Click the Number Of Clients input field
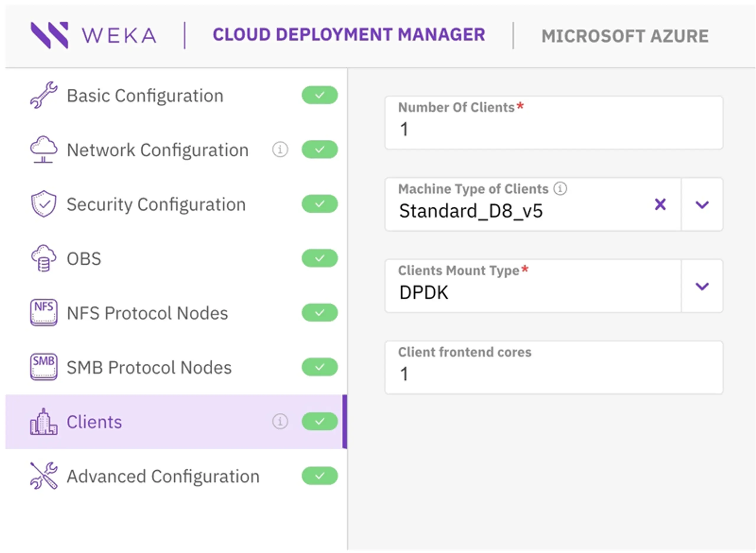Viewport: 756px width, 553px height. (x=554, y=123)
